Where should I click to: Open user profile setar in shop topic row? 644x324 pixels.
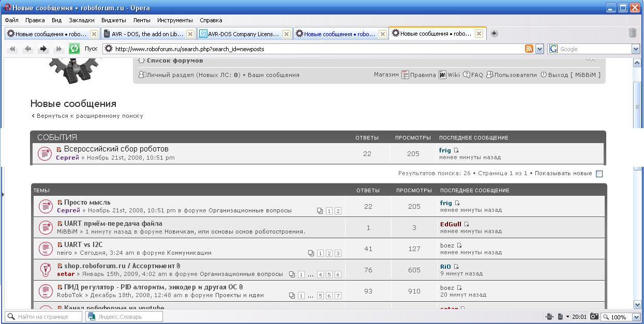(66, 274)
